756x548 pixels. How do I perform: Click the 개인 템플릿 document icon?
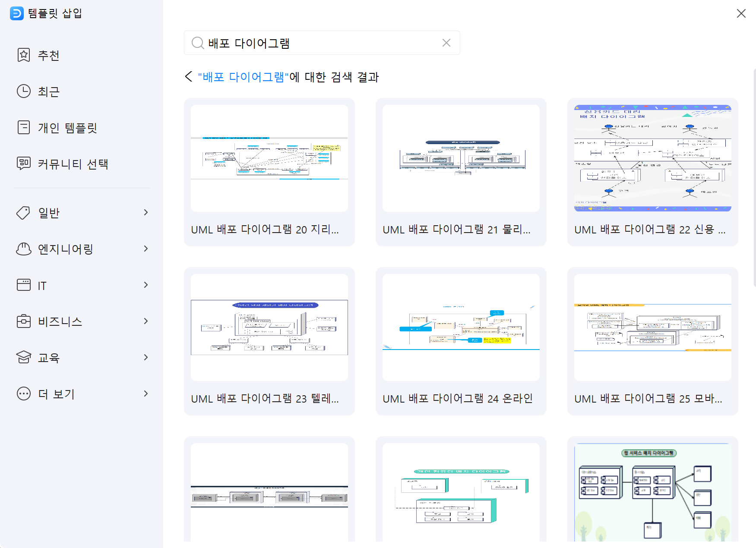[24, 128]
